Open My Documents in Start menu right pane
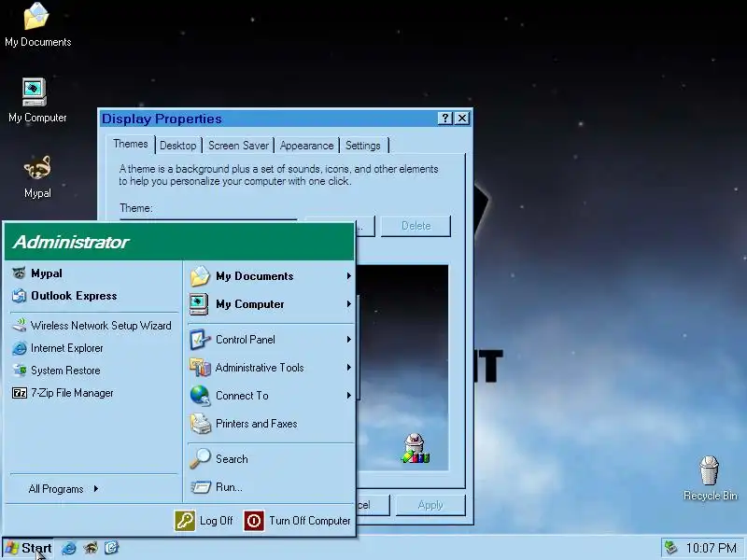Image resolution: width=747 pixels, height=560 pixels. (x=270, y=276)
